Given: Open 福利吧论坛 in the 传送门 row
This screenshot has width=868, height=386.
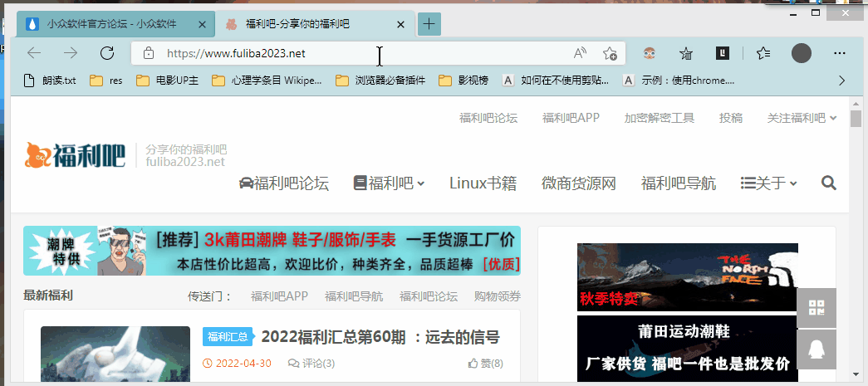Looking at the screenshot, I should click(429, 296).
